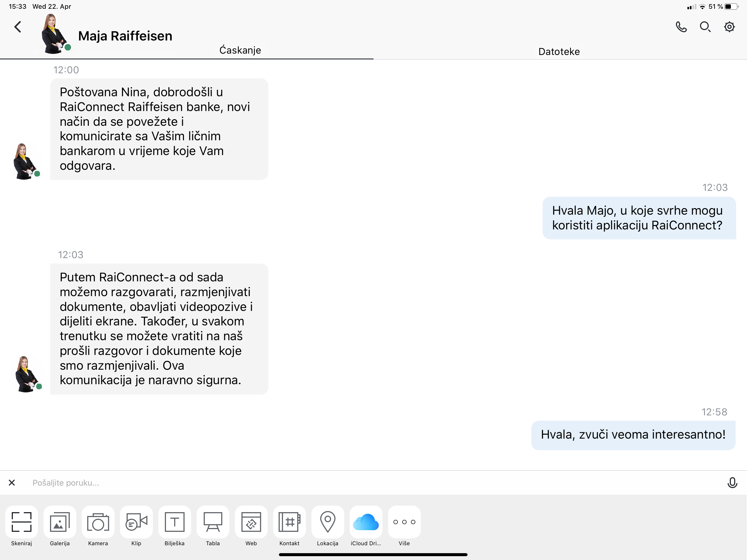Tap the Skeniraj scan icon
This screenshot has width=747, height=560.
pyautogui.click(x=21, y=522)
